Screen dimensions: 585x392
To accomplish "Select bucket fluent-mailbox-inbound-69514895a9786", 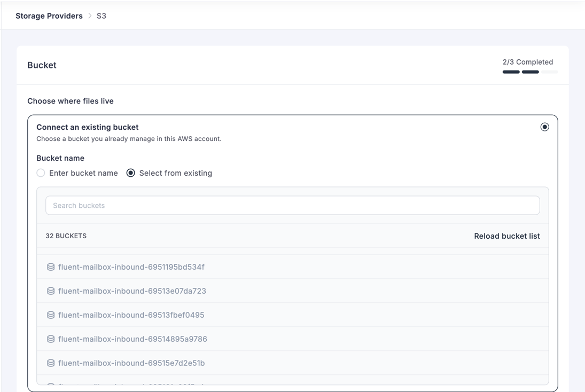I will (x=131, y=339).
